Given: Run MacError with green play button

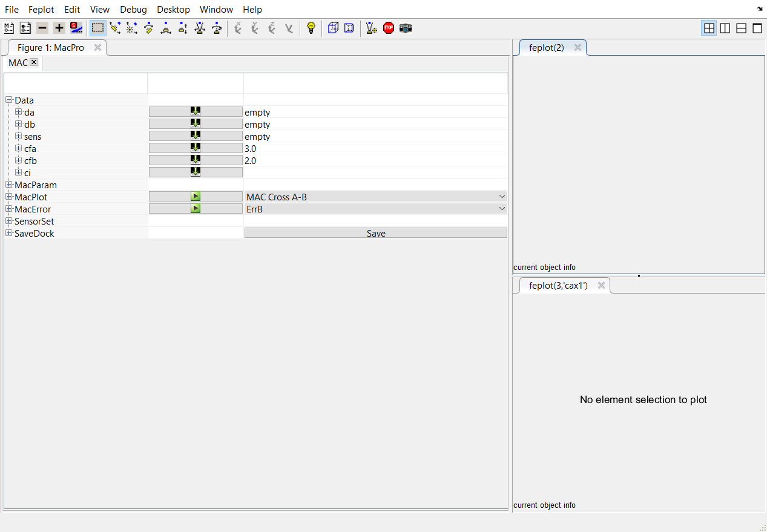Looking at the screenshot, I should [x=195, y=209].
